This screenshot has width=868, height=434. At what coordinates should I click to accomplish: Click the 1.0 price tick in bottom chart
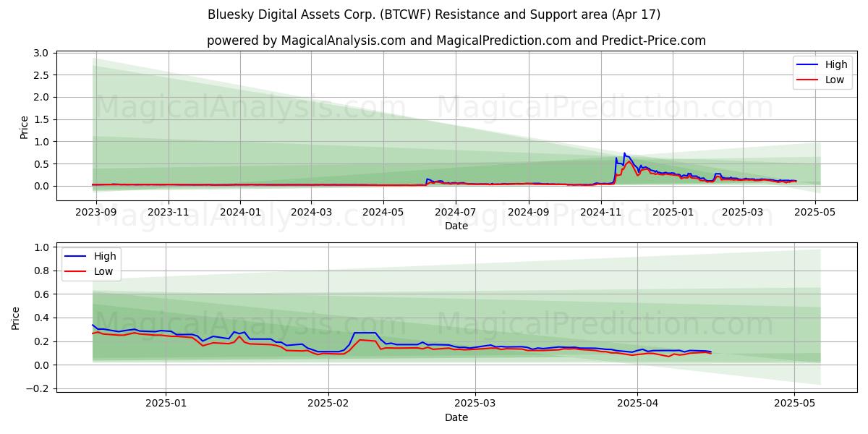(41, 247)
